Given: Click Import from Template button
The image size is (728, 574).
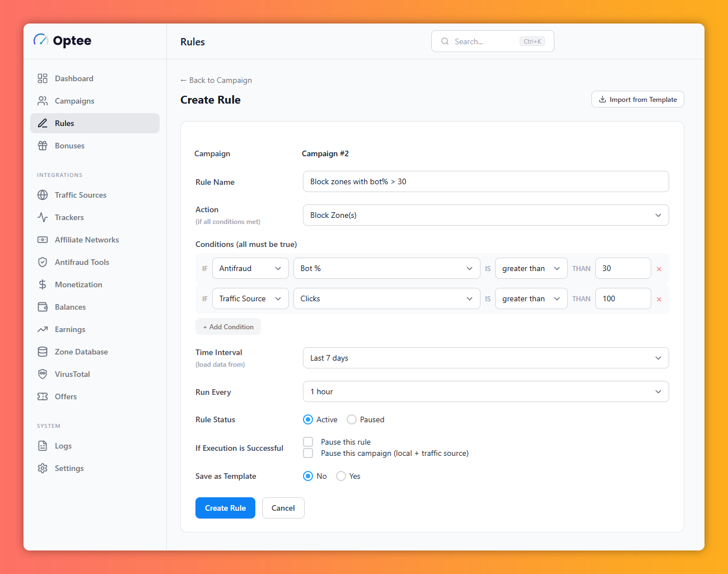Looking at the screenshot, I should pyautogui.click(x=638, y=100).
